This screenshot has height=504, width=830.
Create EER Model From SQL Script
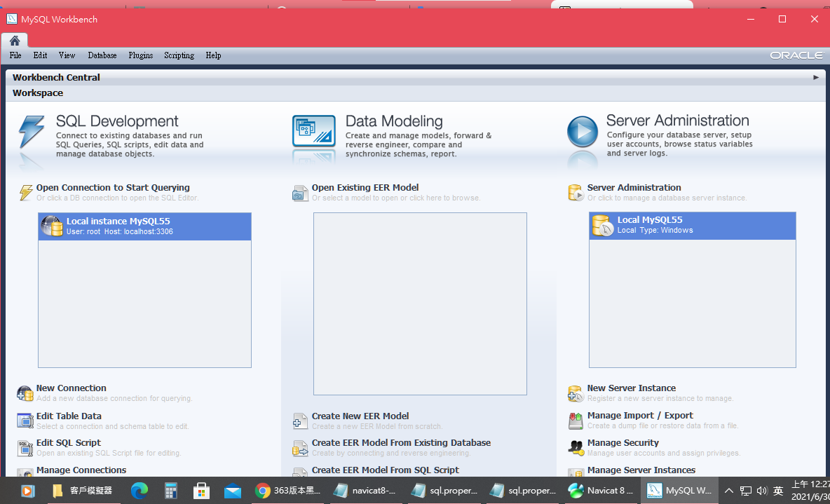pyautogui.click(x=386, y=470)
